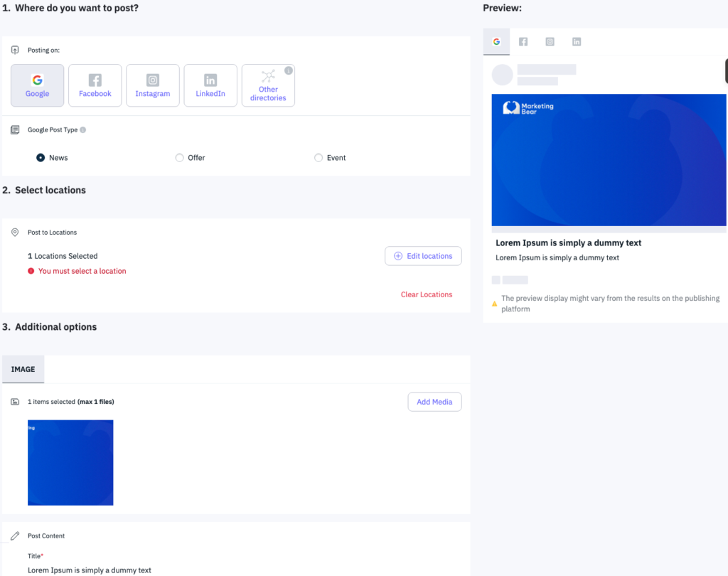Select Offer post type radio
The height and width of the screenshot is (576, 728).
point(179,158)
